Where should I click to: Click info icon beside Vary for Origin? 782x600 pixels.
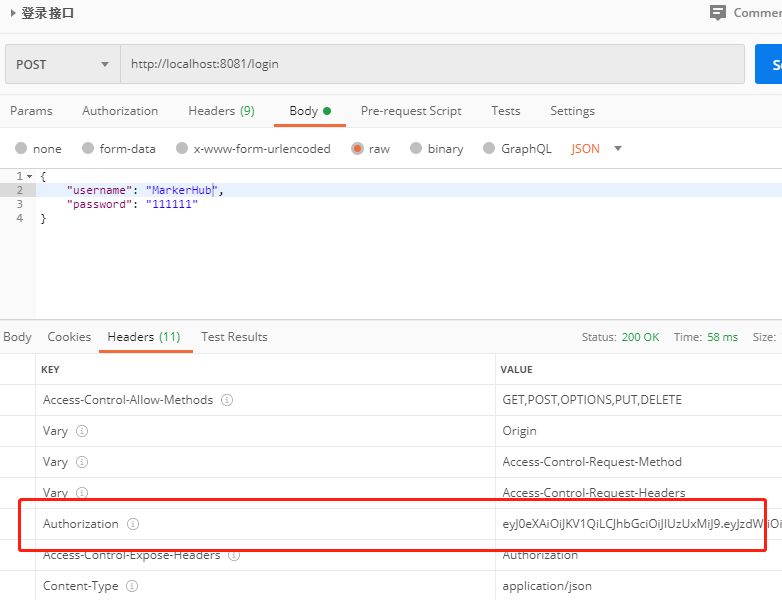82,431
